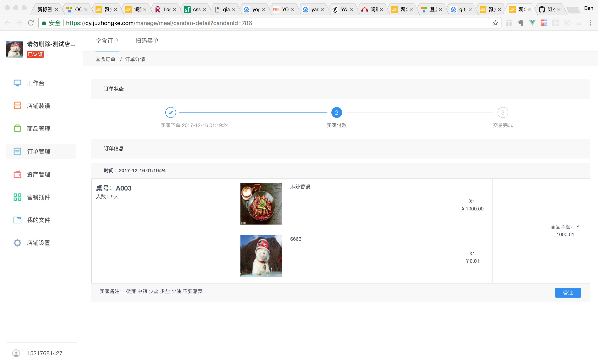Click the 6666 product name

296,239
